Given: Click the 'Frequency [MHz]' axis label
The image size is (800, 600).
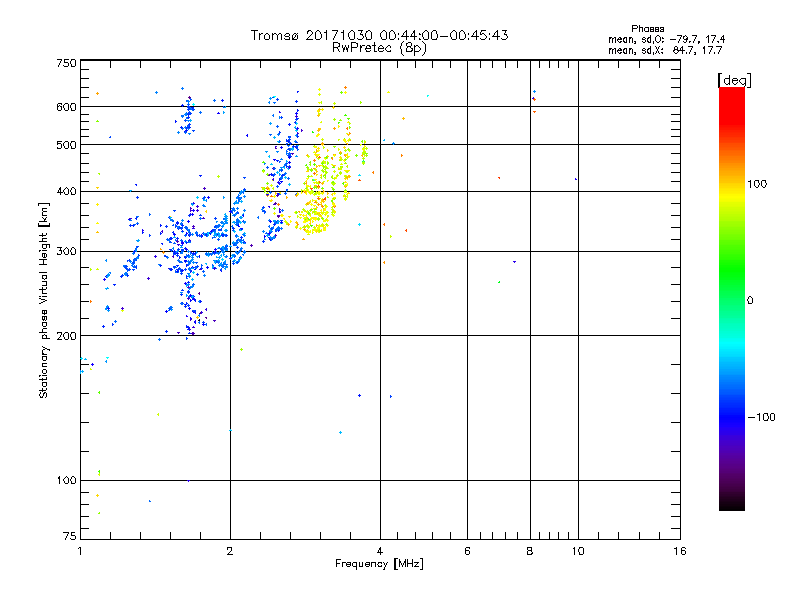Looking at the screenshot, I should pos(379,564).
